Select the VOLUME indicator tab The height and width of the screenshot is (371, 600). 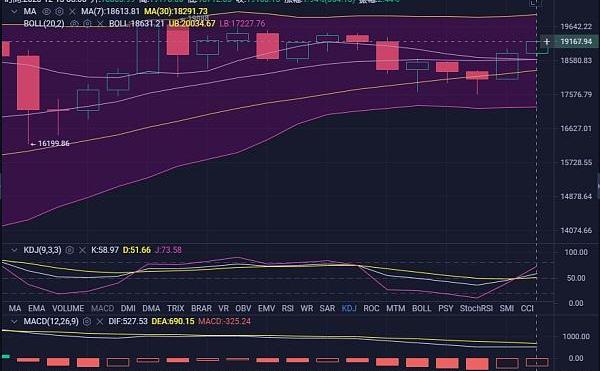tap(68, 308)
